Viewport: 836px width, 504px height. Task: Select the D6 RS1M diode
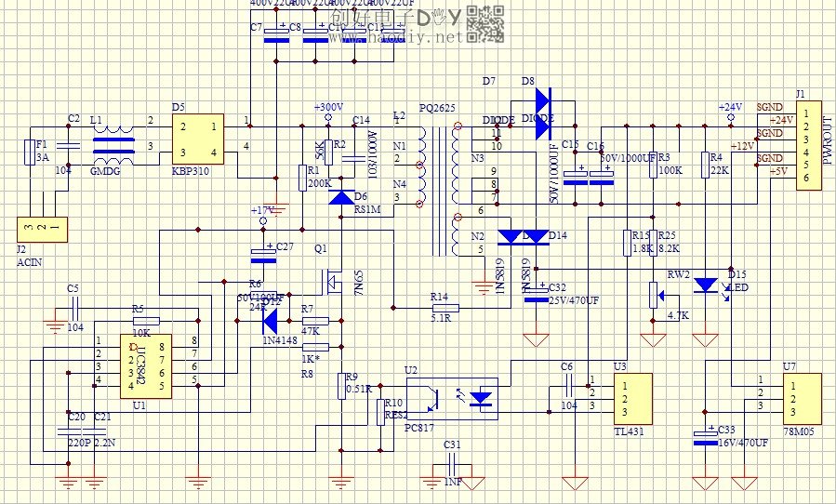(x=343, y=197)
